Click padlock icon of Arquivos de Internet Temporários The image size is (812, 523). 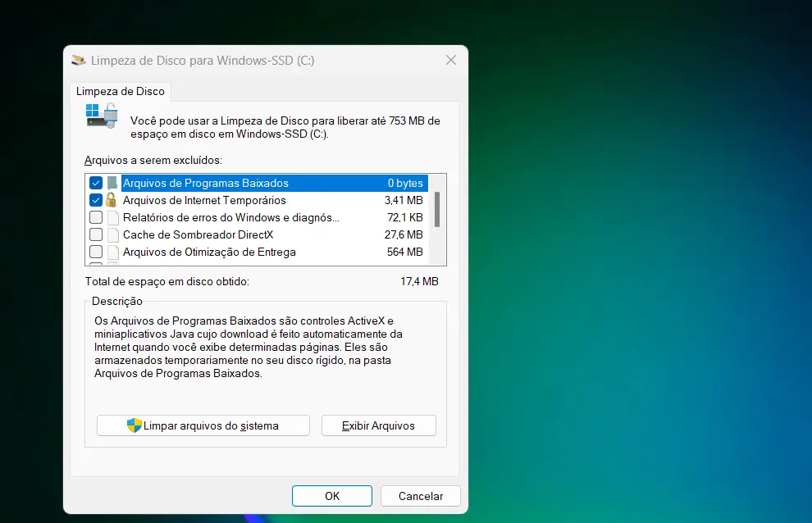[112, 200]
